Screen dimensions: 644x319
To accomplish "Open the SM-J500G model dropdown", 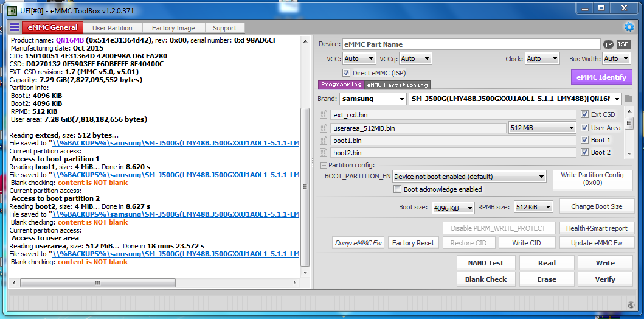I will (x=516, y=99).
